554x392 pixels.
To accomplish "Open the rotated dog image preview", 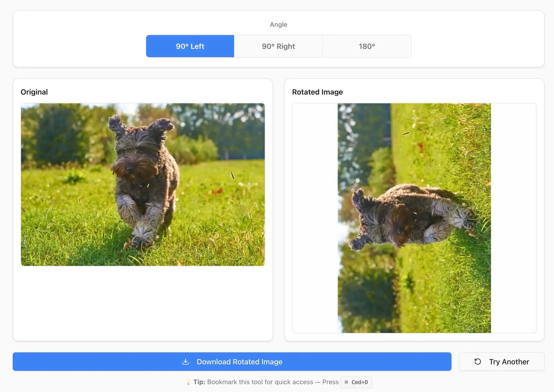I will pos(414,218).
